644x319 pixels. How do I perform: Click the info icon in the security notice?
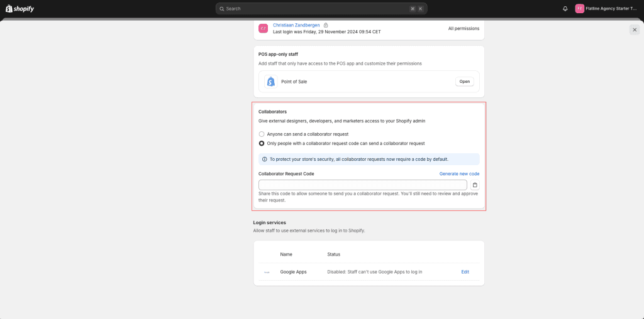click(x=265, y=159)
